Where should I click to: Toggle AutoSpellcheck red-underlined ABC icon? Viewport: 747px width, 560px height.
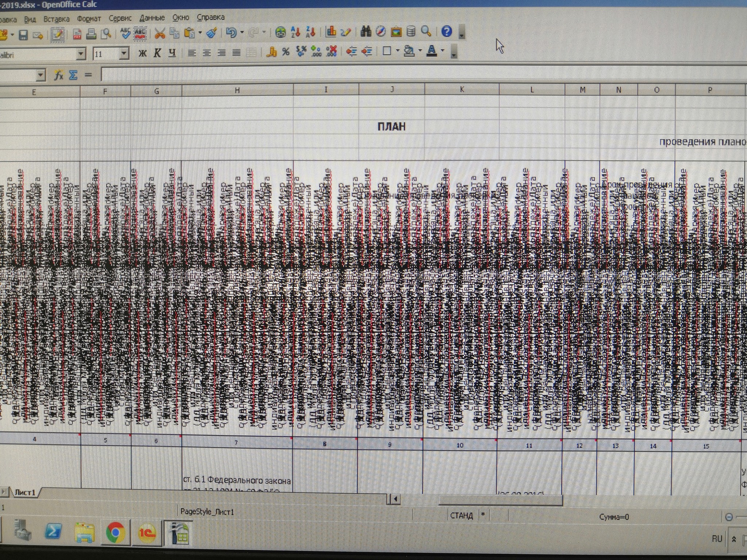140,34
